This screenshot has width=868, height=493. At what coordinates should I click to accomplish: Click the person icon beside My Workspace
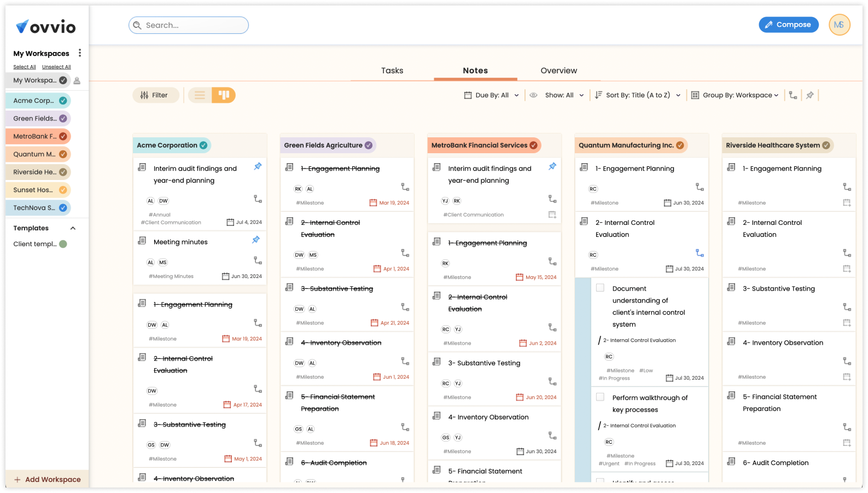(x=77, y=80)
